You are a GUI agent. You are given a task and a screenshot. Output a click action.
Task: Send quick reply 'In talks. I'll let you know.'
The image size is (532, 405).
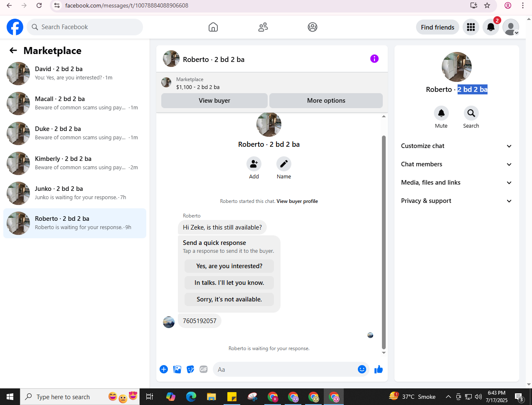click(229, 283)
